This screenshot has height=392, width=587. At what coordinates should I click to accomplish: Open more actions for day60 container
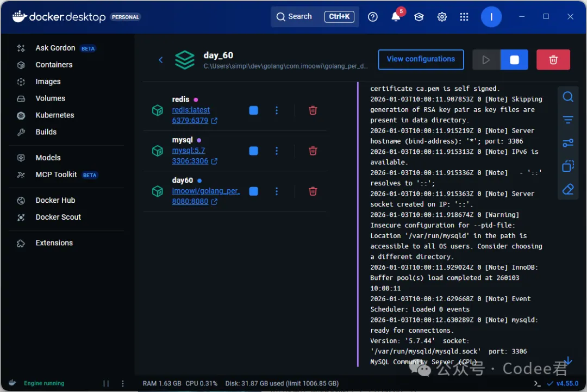point(277,191)
